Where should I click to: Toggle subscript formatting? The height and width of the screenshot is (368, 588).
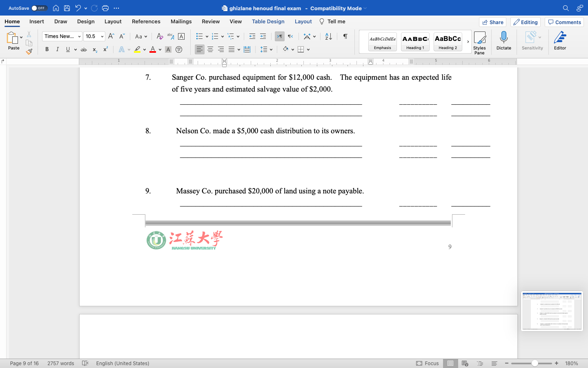tap(95, 49)
